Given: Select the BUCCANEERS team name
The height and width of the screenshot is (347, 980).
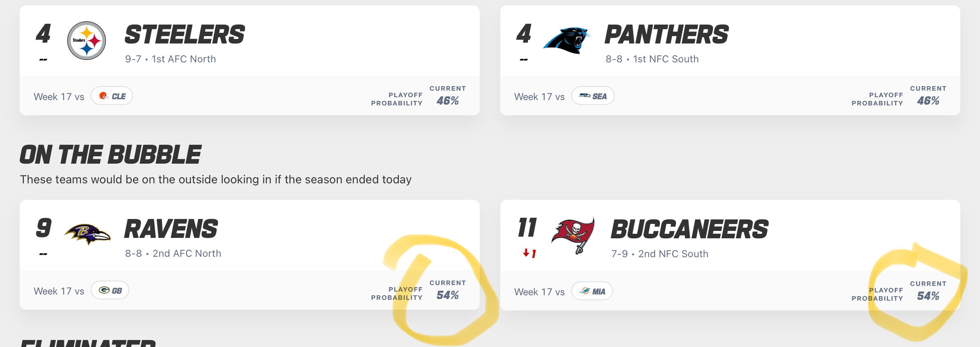Looking at the screenshot, I should click(x=689, y=229).
